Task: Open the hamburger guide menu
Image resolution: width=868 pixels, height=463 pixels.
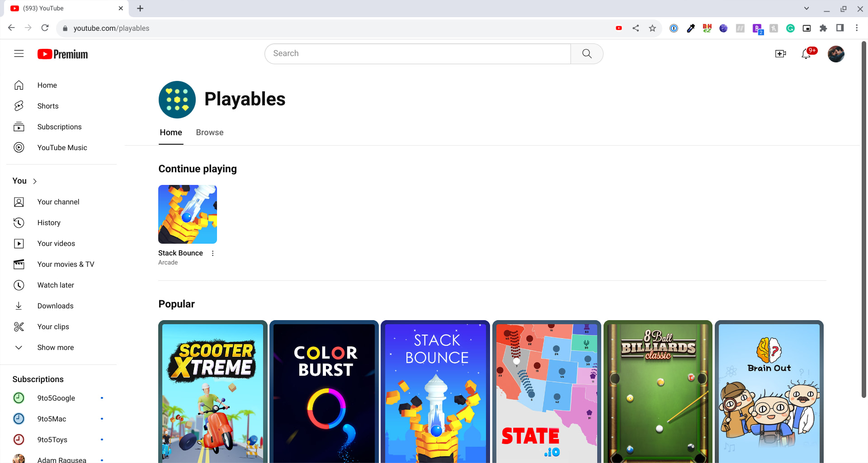Action: (19, 53)
